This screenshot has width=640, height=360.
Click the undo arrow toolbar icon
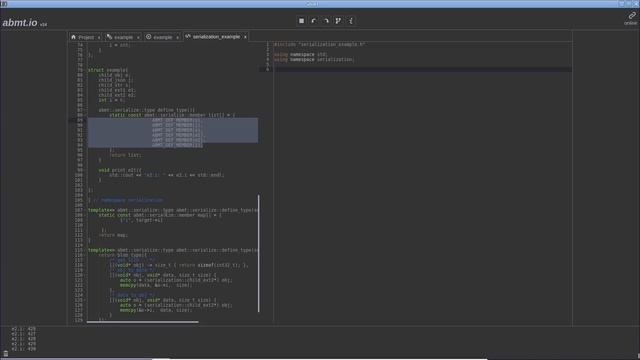click(313, 20)
